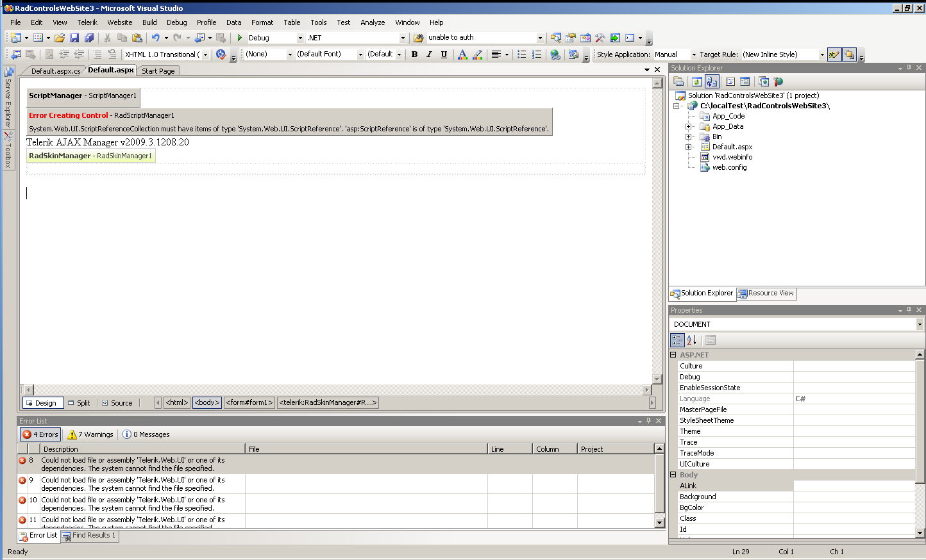This screenshot has height=560, width=926.
Task: Select the <form#form1> tag in the navigator
Action: click(250, 402)
